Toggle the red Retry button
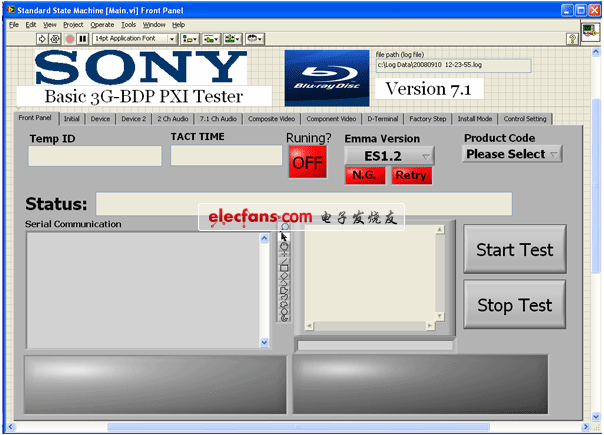 click(x=410, y=175)
